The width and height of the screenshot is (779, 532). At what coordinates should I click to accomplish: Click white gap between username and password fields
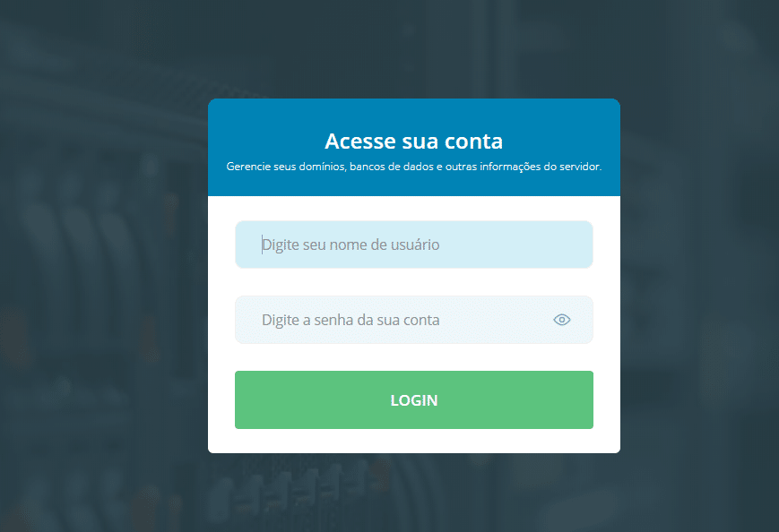click(414, 282)
